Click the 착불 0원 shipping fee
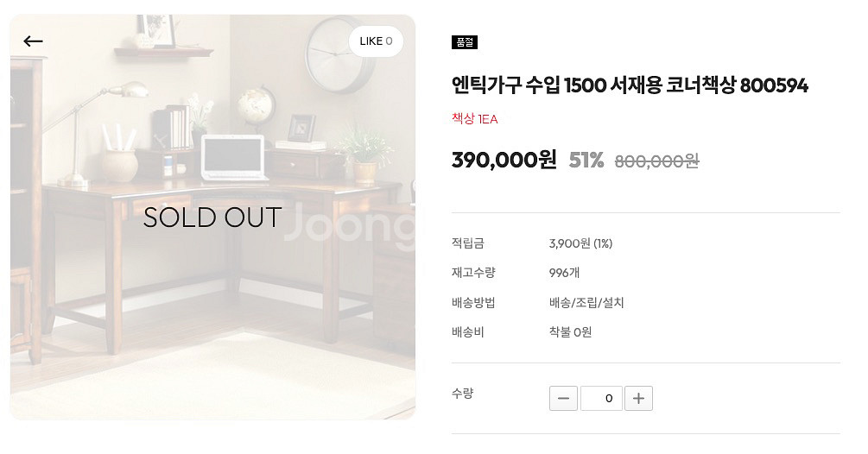 point(570,331)
